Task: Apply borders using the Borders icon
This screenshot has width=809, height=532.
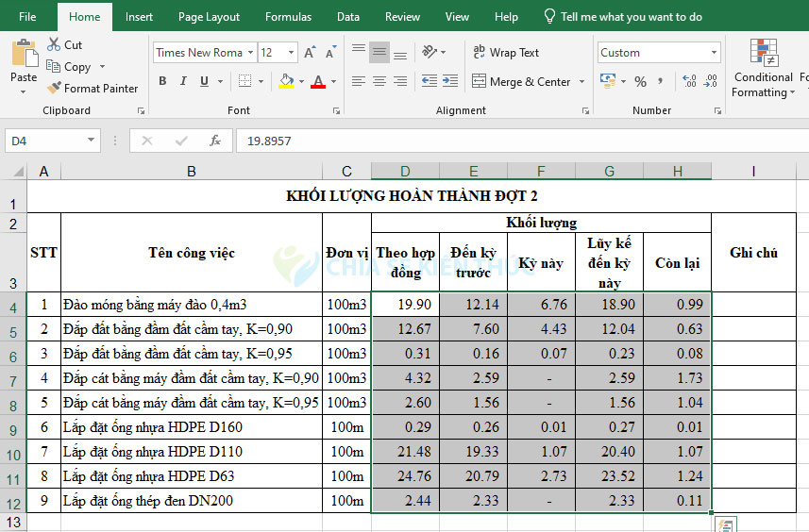Action: 245,81
